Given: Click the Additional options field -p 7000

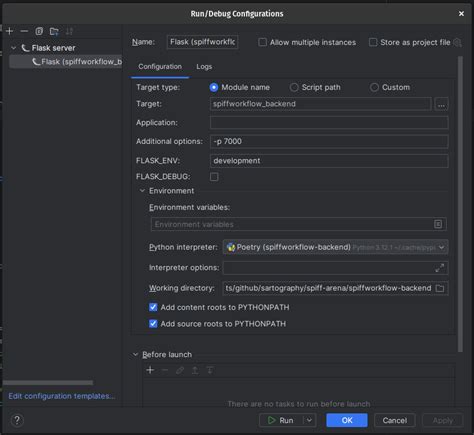Looking at the screenshot, I should pyautogui.click(x=329, y=141).
